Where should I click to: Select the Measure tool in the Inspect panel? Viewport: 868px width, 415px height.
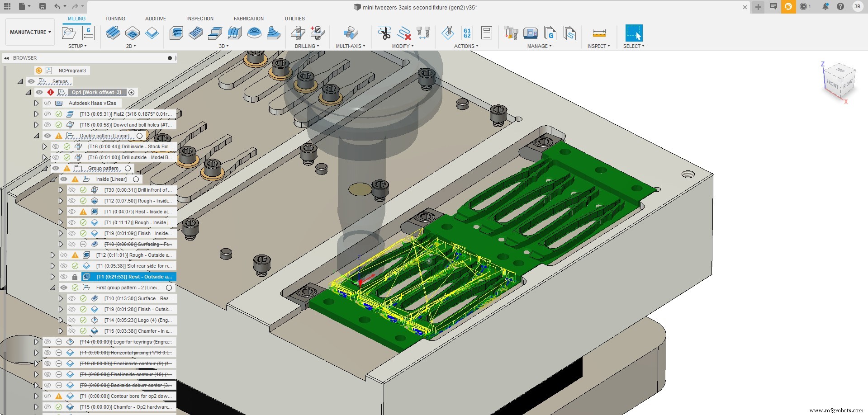click(x=598, y=33)
